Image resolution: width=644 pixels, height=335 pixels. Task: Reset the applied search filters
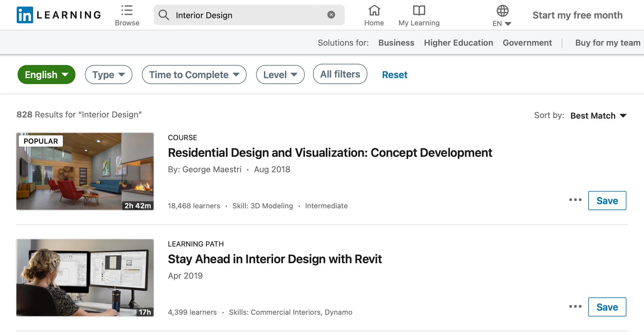[x=394, y=75]
